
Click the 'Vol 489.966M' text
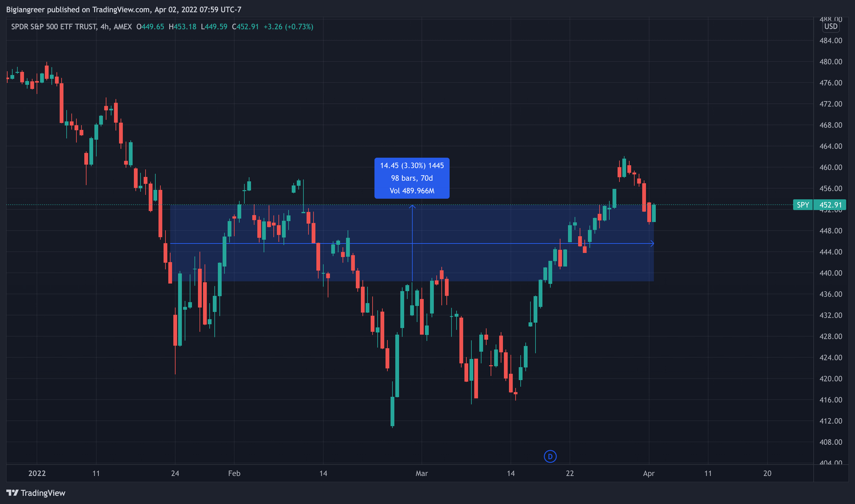pos(412,191)
